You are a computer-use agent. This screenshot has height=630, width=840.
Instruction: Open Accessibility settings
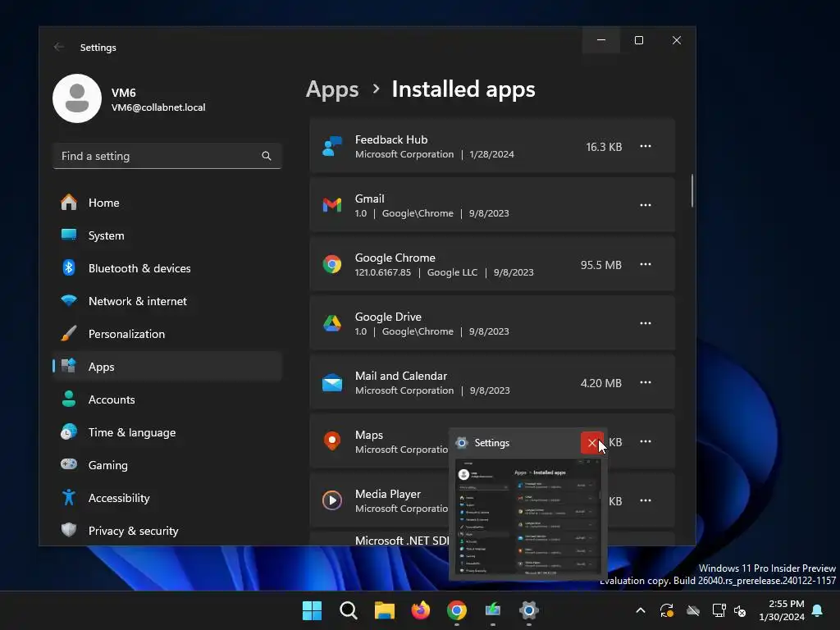[x=167, y=498]
